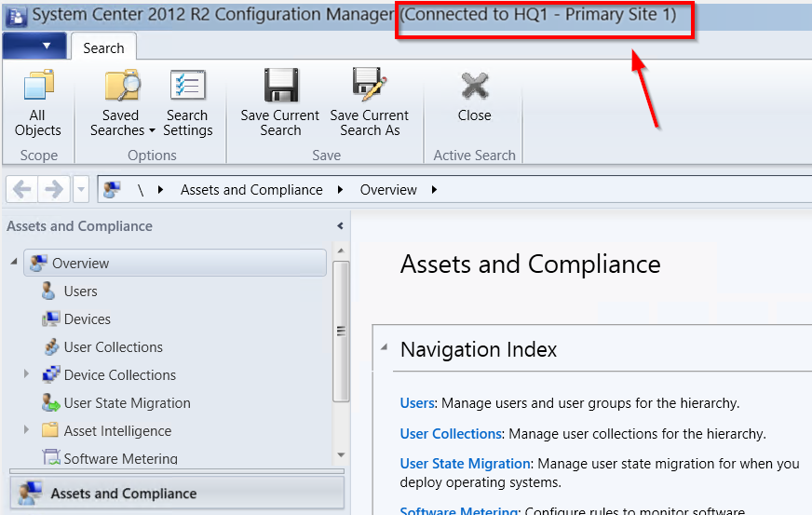This screenshot has width=812, height=515.
Task: Click the navigation tree scrollbar thumb
Action: pyautogui.click(x=341, y=332)
